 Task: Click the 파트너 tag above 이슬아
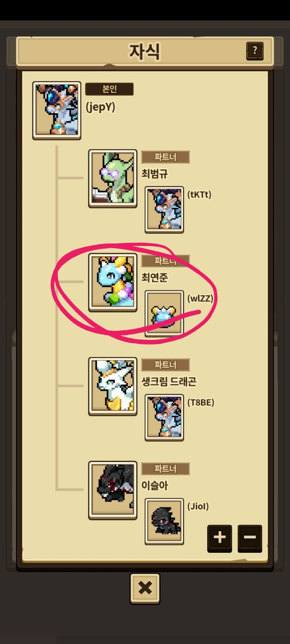click(166, 469)
